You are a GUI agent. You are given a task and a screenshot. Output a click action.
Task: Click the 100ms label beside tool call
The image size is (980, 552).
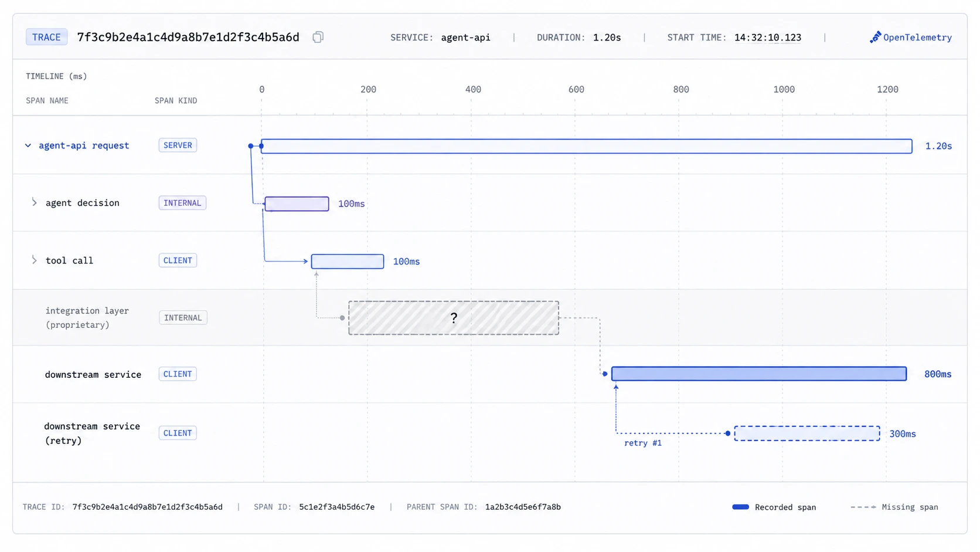coord(406,262)
